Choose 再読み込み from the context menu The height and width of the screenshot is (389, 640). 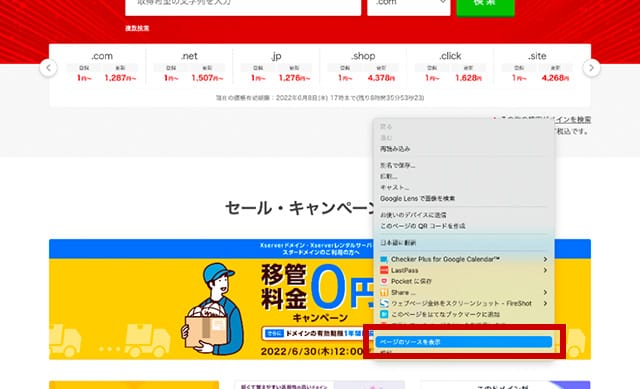click(x=395, y=149)
